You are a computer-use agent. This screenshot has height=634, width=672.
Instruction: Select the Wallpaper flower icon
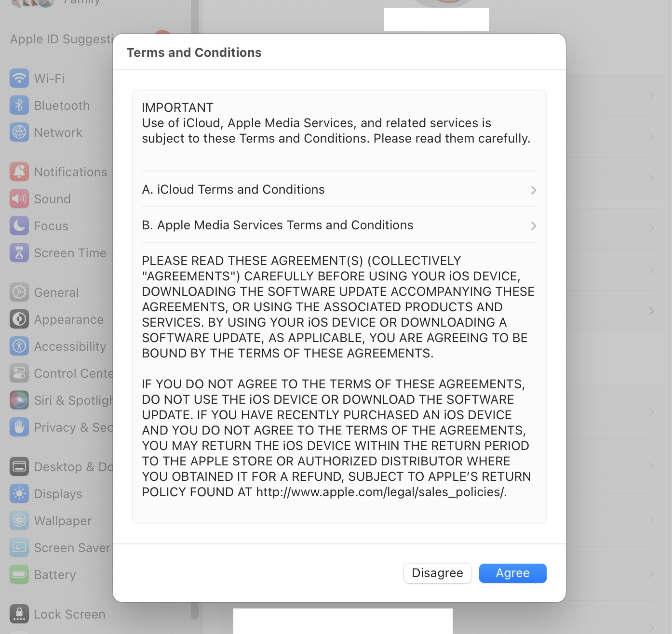(x=19, y=520)
